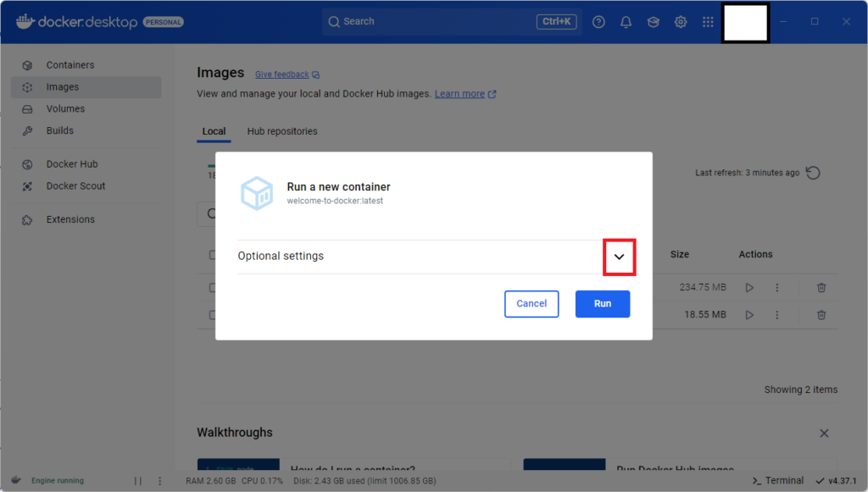Image resolution: width=868 pixels, height=492 pixels.
Task: Click the Disk usage indicator
Action: click(x=364, y=481)
